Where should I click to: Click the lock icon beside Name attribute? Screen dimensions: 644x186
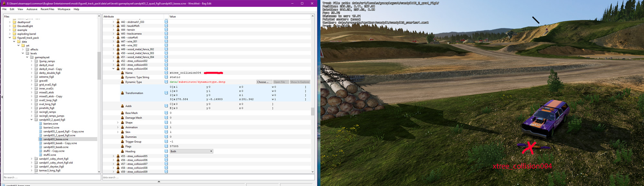pos(122,73)
